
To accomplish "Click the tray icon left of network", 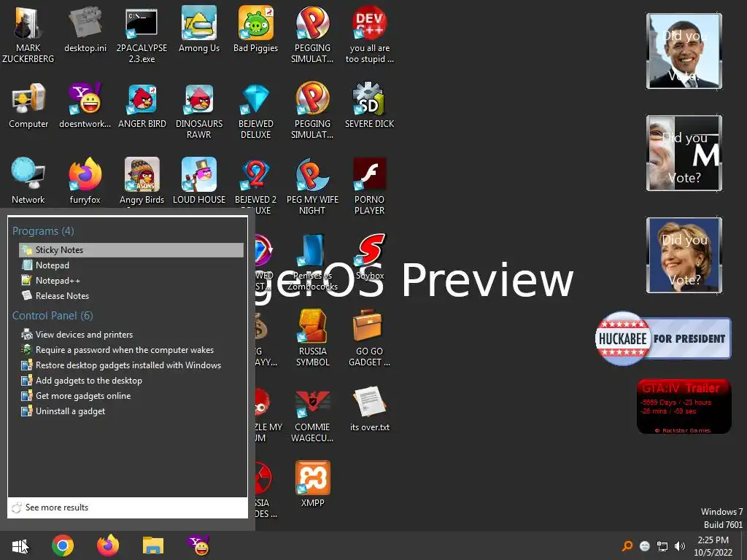I will (645, 546).
